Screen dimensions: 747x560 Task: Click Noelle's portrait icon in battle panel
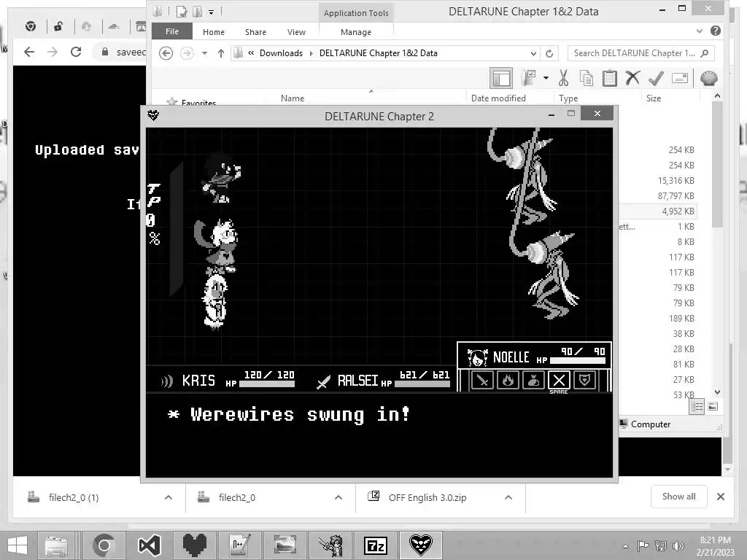pos(477,357)
